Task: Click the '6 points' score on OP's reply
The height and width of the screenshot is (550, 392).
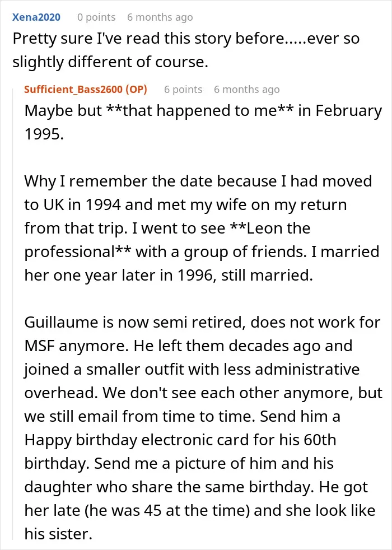Action: [183, 90]
